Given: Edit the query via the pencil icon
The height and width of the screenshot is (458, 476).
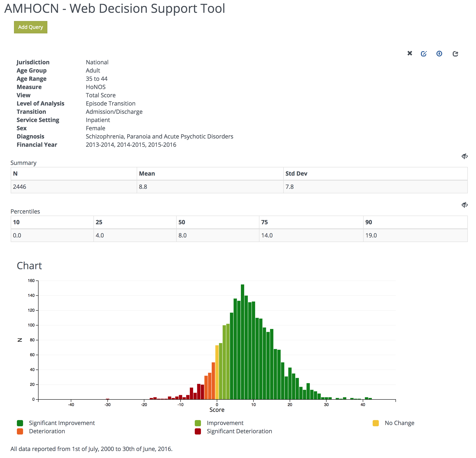Looking at the screenshot, I should click(424, 53).
